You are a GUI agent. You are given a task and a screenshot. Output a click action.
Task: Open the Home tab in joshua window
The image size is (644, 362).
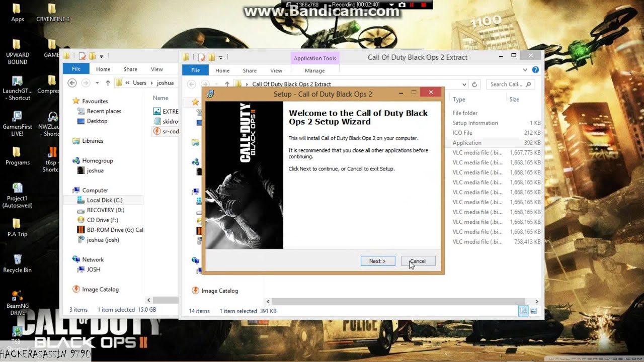coord(103,69)
